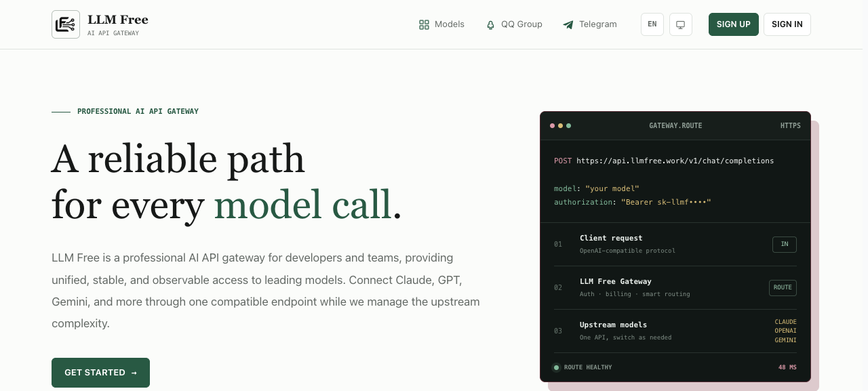Click 'OpenAI-compatible protocol' subtitle

click(x=627, y=251)
